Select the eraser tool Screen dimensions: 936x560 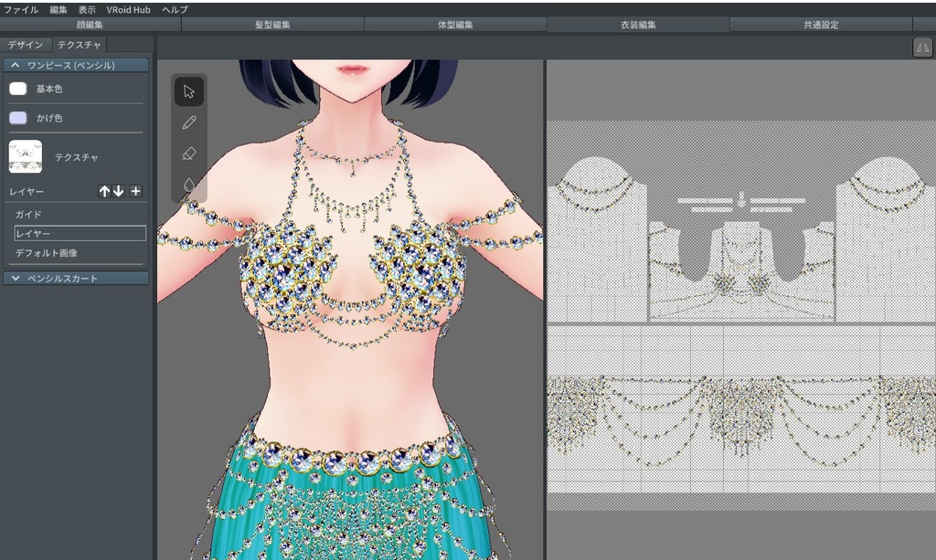pyautogui.click(x=188, y=153)
